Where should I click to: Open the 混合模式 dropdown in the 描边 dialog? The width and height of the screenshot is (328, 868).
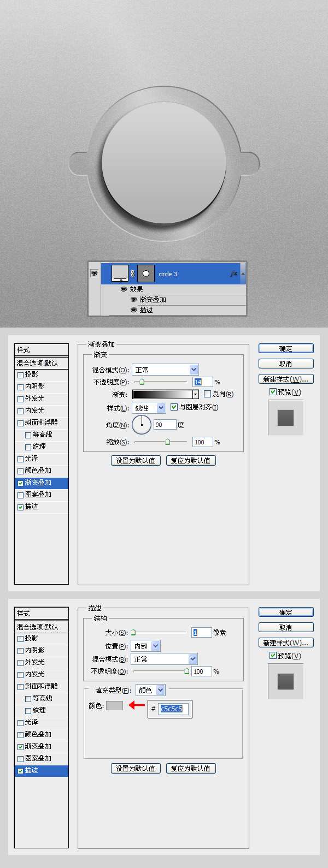click(165, 659)
